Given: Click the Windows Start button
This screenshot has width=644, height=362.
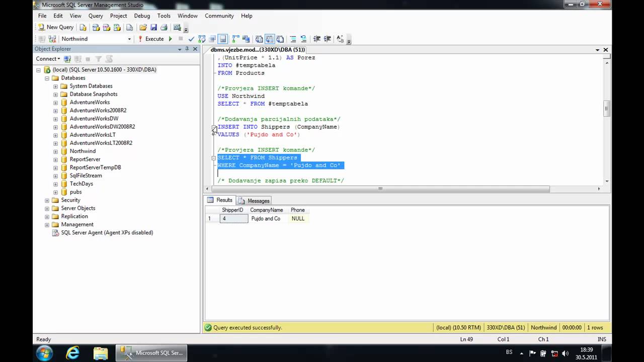Looking at the screenshot, I should point(44,353).
